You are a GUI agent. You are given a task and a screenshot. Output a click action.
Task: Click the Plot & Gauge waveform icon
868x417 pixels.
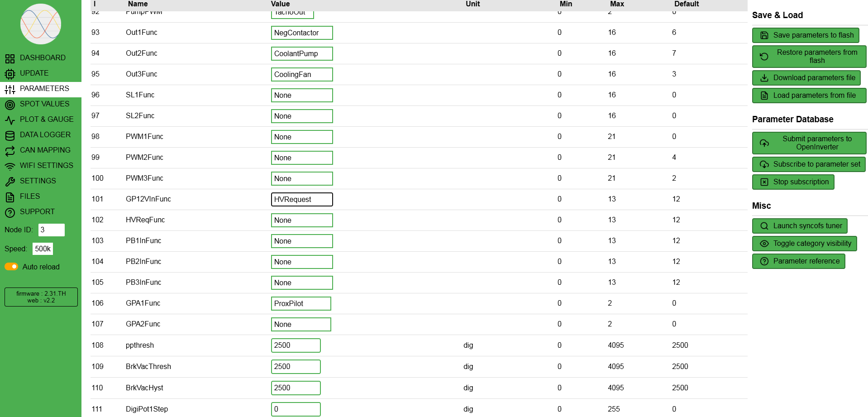tap(10, 120)
